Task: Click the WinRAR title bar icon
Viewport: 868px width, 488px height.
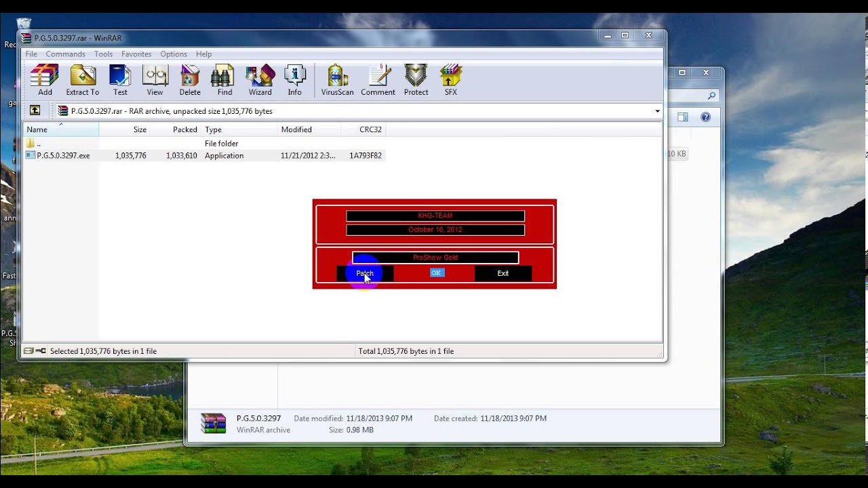Action: point(26,38)
